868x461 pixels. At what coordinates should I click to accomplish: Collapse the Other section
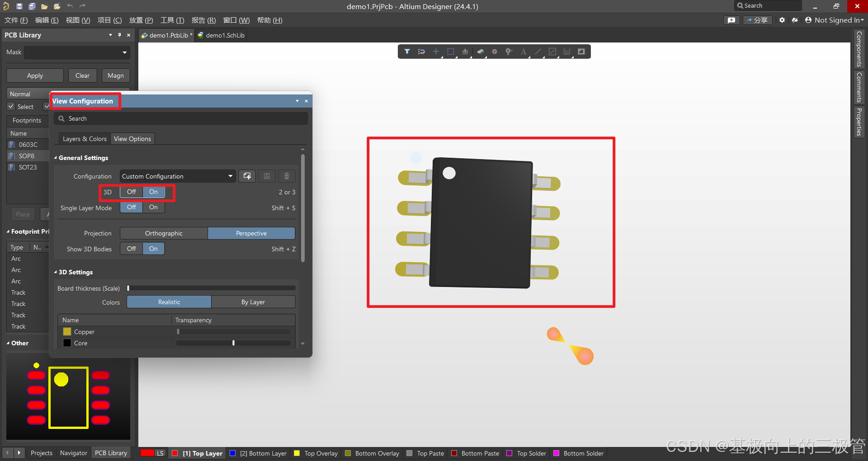(8, 343)
